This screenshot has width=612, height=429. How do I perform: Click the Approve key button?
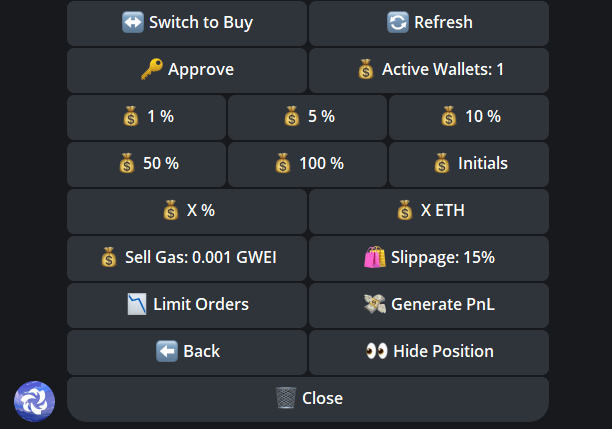tap(187, 70)
